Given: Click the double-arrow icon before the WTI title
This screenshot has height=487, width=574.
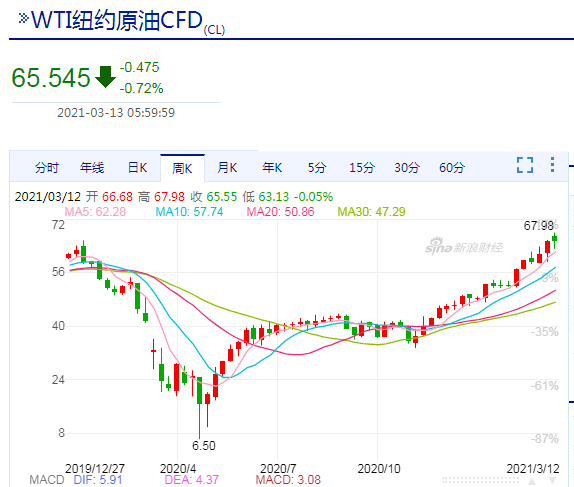Looking at the screenshot, I should tap(23, 18).
